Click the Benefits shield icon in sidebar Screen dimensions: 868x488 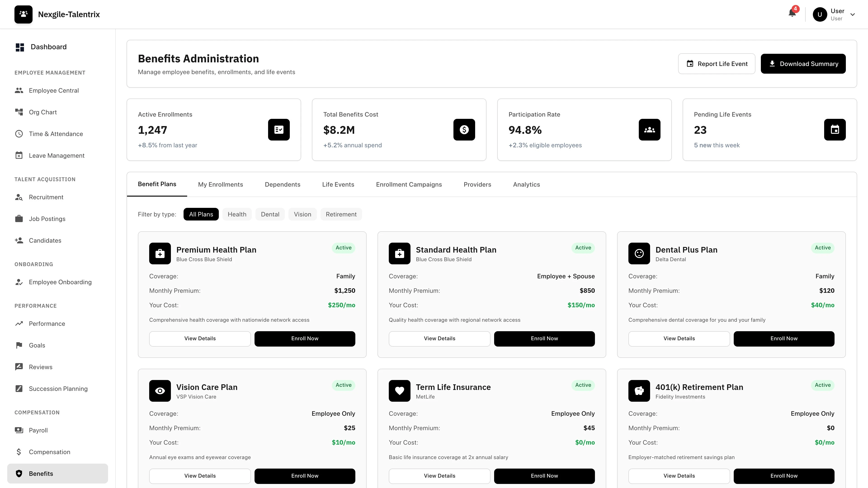(x=19, y=473)
